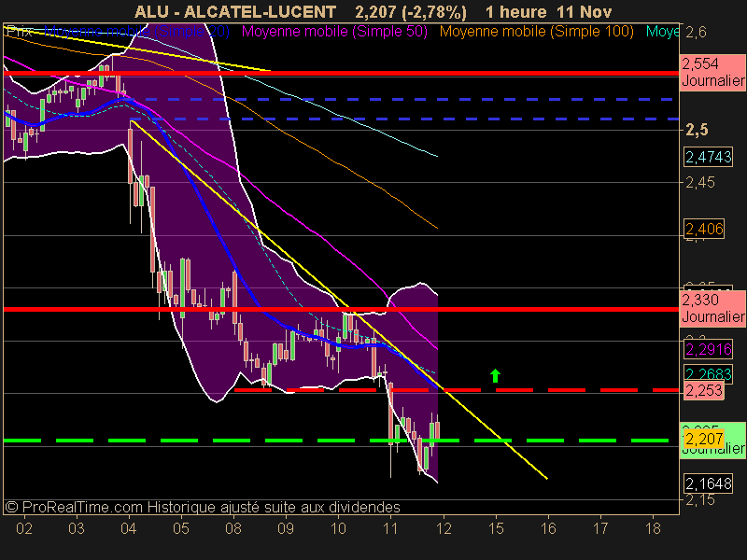747x560 pixels.
Task: Click the price change 2,207 (-2,78%)
Action: [411, 12]
